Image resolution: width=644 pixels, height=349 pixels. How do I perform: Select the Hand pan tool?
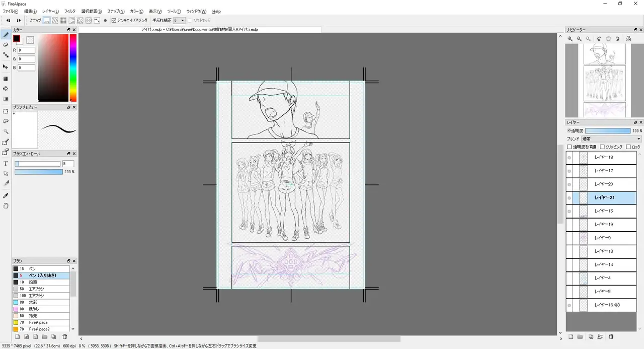pos(6,205)
